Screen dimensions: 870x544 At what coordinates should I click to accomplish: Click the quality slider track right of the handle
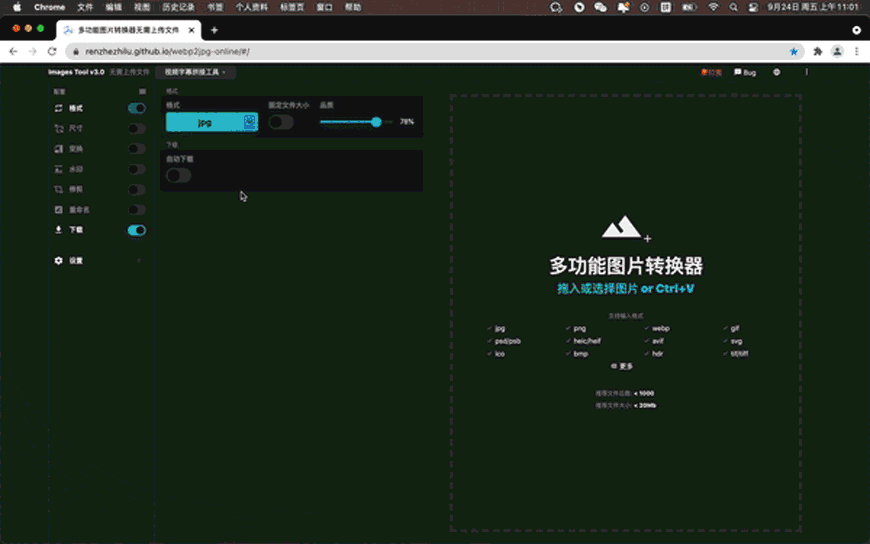388,122
